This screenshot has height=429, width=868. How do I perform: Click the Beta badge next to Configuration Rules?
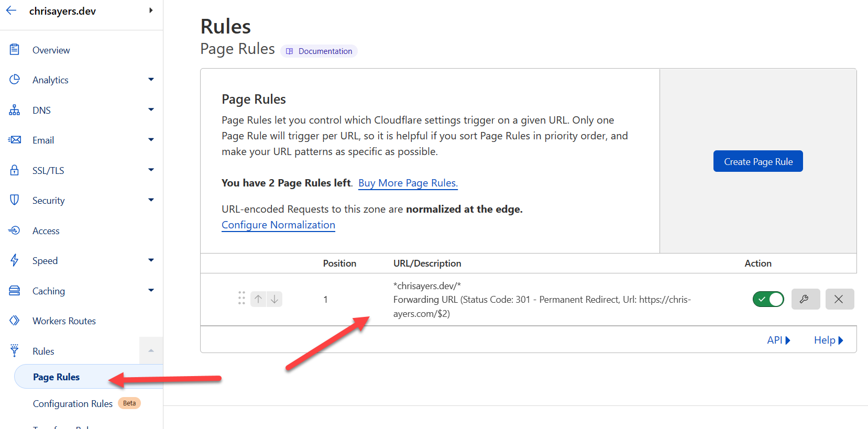coord(129,403)
